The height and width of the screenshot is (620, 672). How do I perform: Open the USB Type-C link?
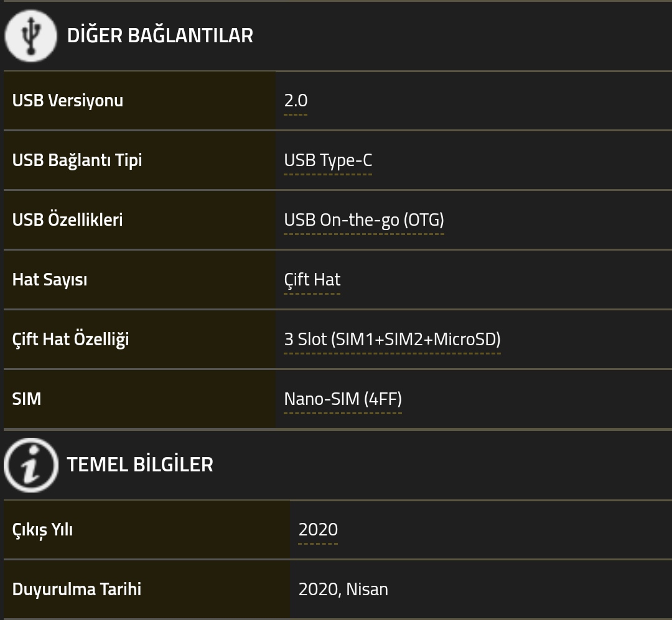click(x=328, y=160)
